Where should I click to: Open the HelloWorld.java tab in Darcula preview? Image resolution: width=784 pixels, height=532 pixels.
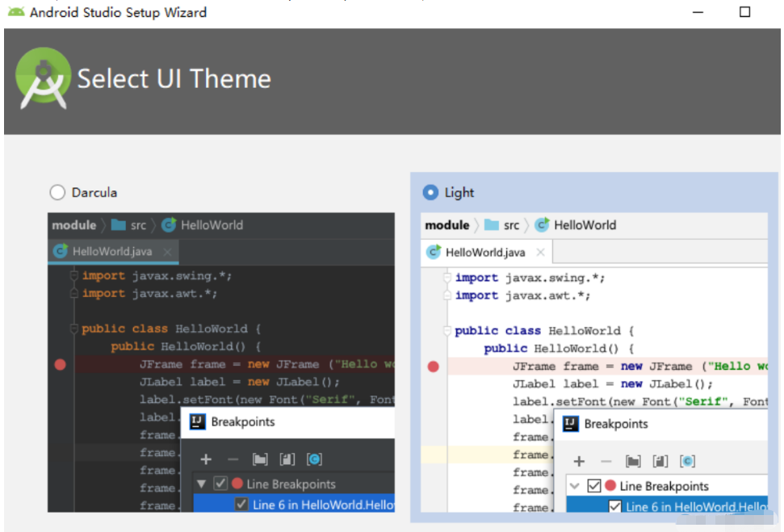(111, 251)
